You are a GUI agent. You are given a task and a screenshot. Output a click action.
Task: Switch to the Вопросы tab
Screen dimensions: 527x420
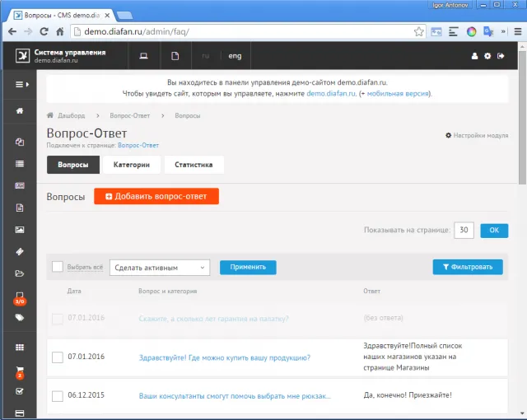[73, 165]
